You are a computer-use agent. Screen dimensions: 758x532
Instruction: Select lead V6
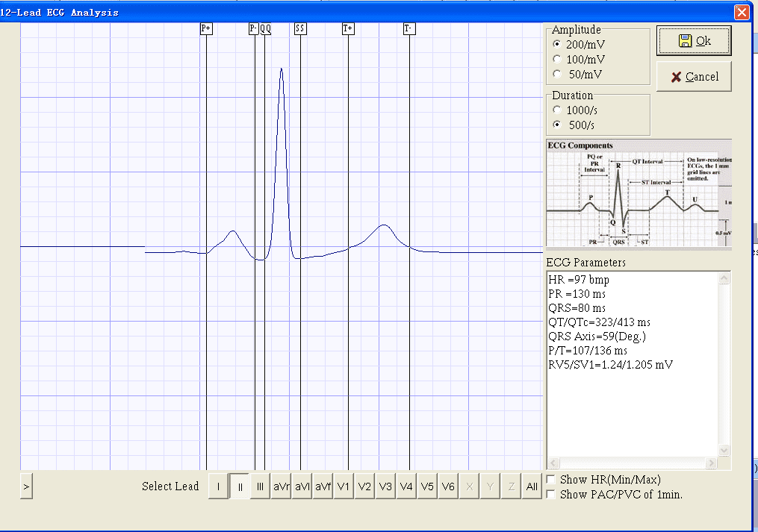pyautogui.click(x=448, y=486)
